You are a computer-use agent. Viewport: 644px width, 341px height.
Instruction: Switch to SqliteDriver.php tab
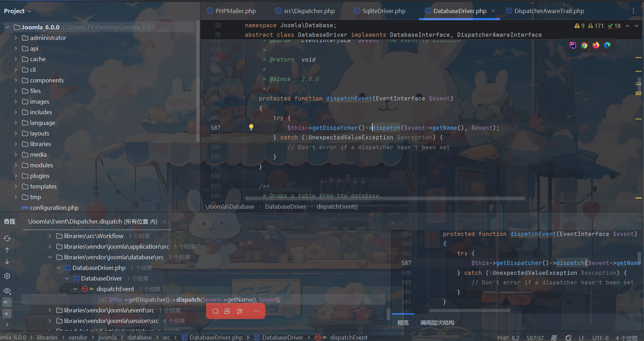click(x=384, y=11)
